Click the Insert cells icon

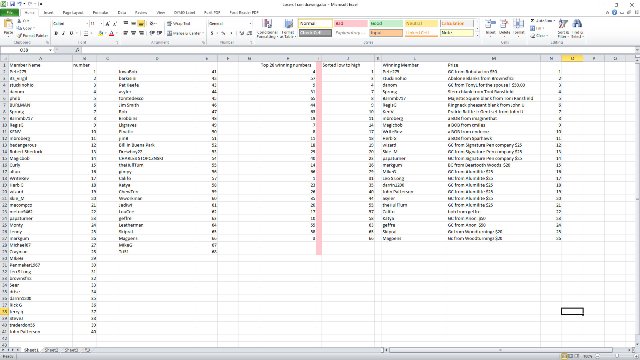coord(491,27)
